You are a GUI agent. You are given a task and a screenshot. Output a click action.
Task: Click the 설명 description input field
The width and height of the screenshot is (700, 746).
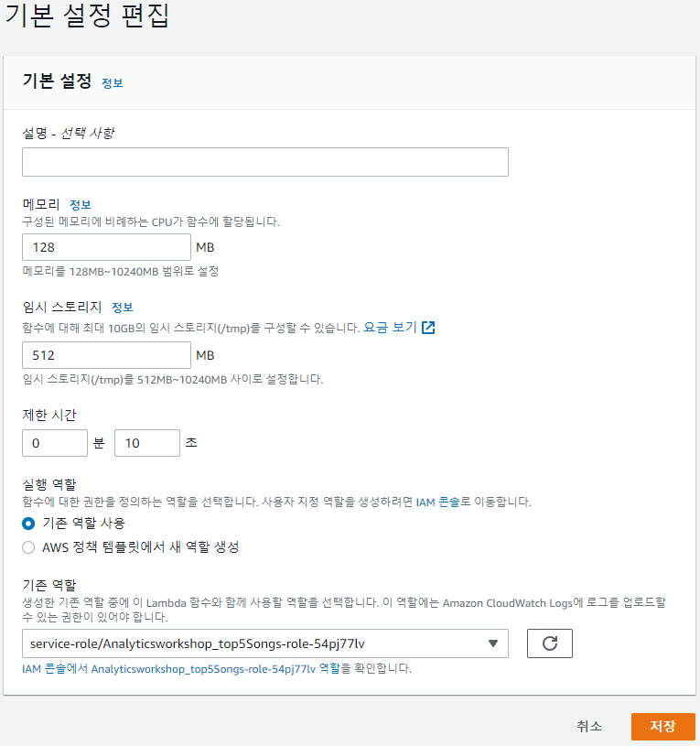[x=264, y=162]
